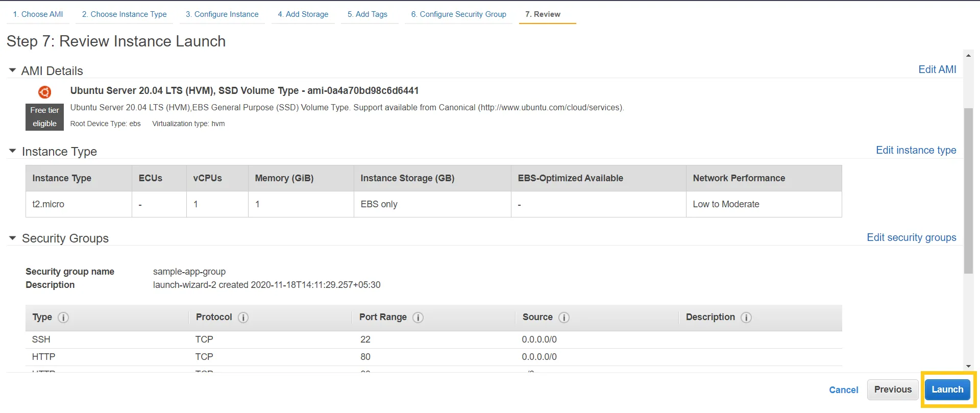Collapse the Security Groups section
The width and height of the screenshot is (980, 413).
[x=13, y=238]
